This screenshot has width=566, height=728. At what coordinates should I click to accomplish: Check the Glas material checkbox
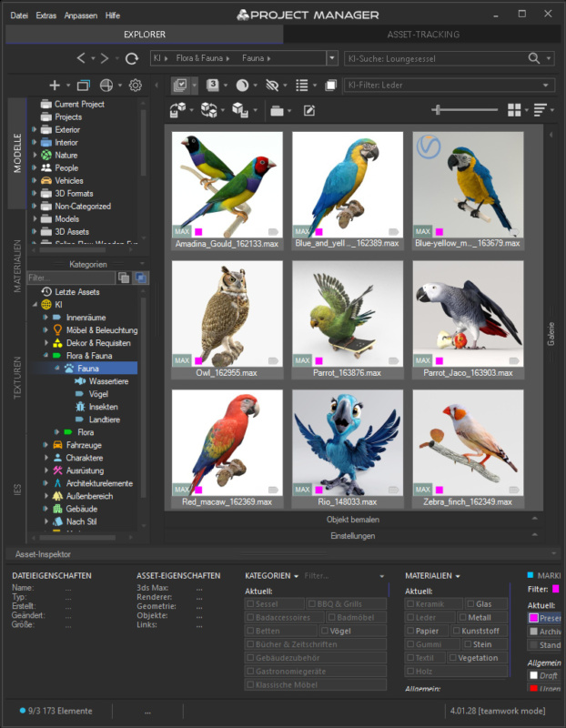(x=470, y=604)
